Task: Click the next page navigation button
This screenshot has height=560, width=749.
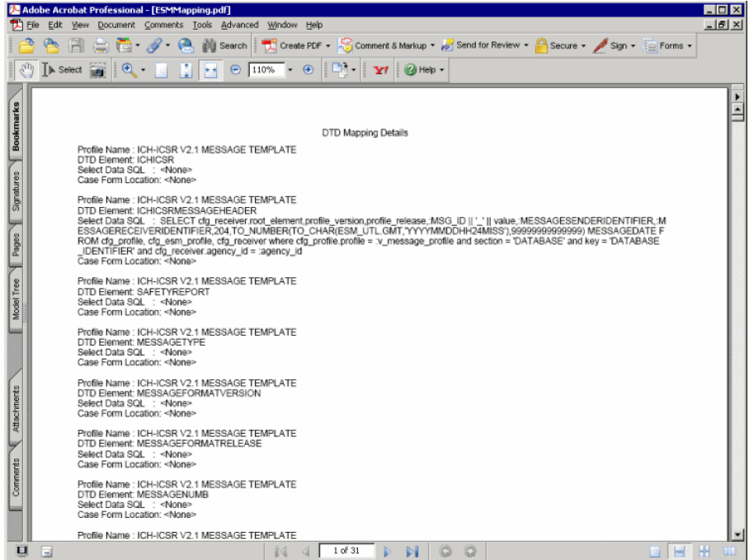Action: click(x=388, y=551)
